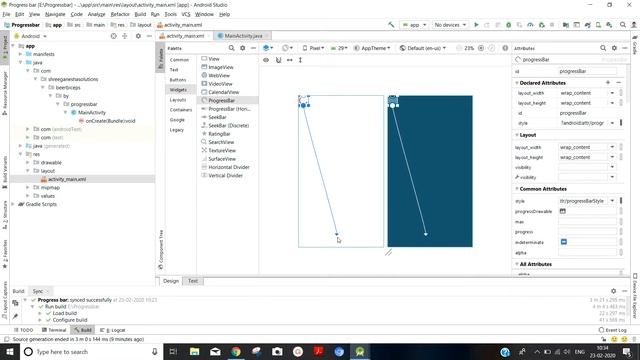Open the Build panel settings gear
The image size is (640, 360).
click(613, 291)
